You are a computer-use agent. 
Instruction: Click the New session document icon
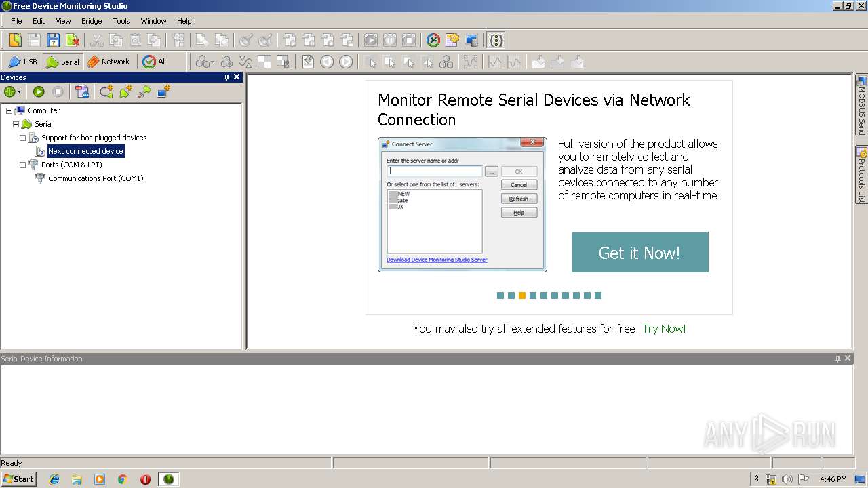tap(15, 40)
